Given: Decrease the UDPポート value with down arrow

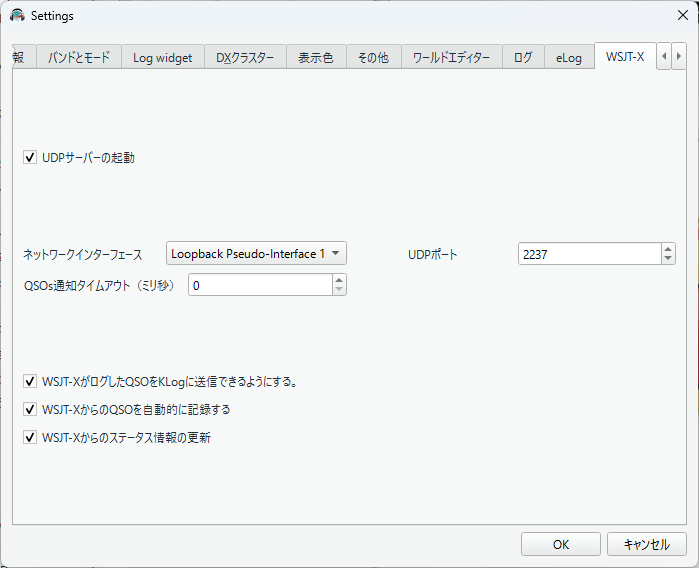Looking at the screenshot, I should 668,259.
